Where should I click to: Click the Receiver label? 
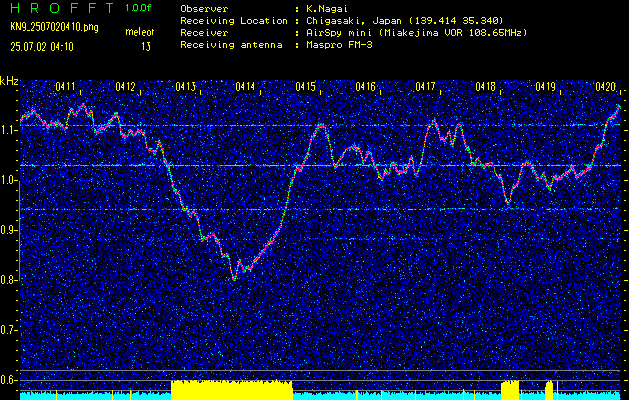[x=204, y=33]
